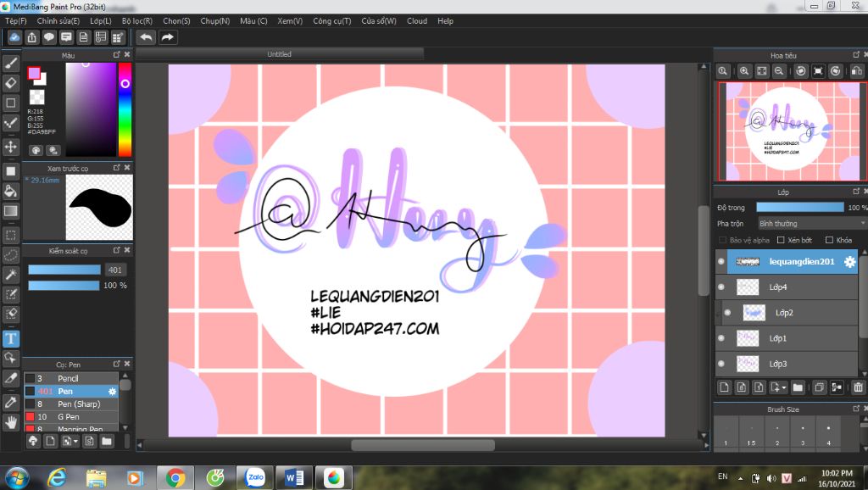This screenshot has width=868, height=490.
Task: Select the Fill rectangle tool
Action: tap(10, 171)
